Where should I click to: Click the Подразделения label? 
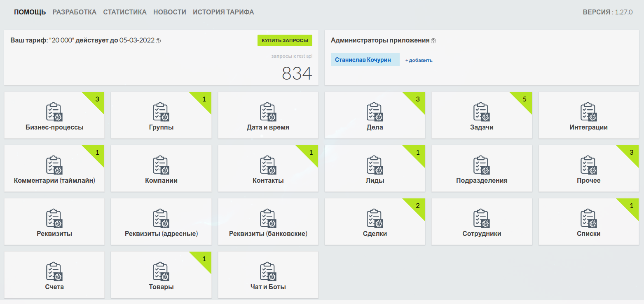(x=482, y=181)
